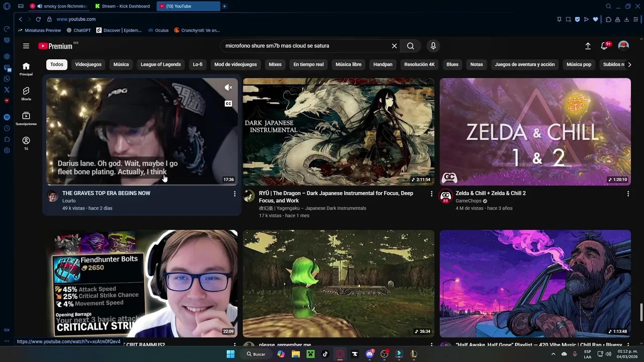This screenshot has height=362, width=644.
Task: Open Shorts from the YouTube sidebar
Action: point(26,94)
